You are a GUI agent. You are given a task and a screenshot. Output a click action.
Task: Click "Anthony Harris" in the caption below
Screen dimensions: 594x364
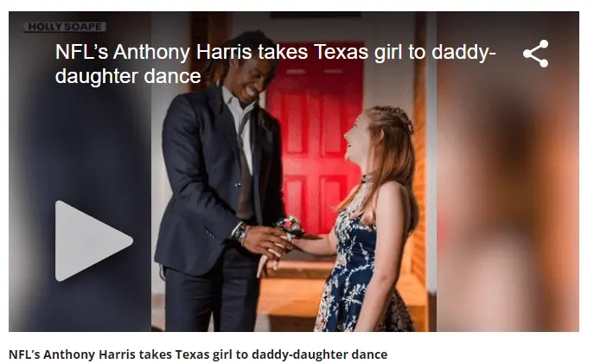89,354
